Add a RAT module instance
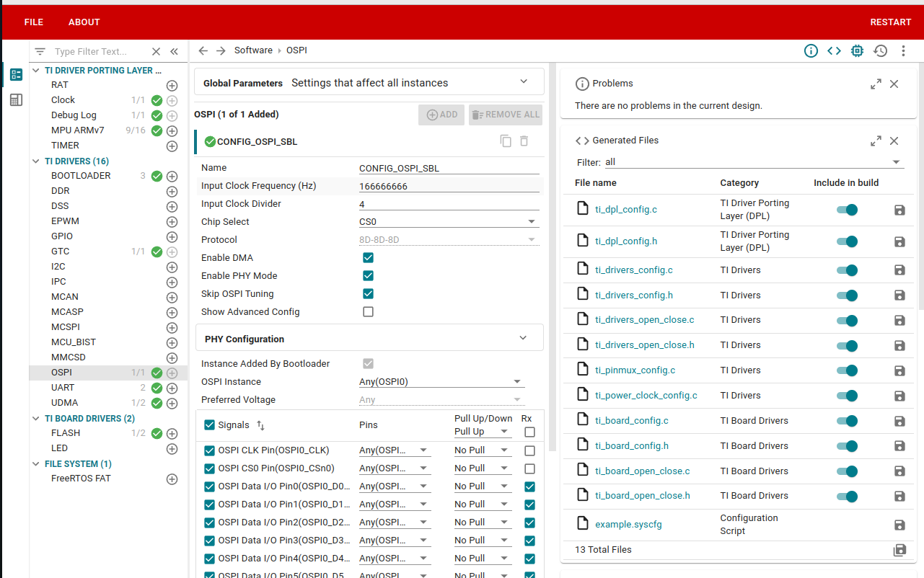924x578 pixels. pyautogui.click(x=172, y=85)
